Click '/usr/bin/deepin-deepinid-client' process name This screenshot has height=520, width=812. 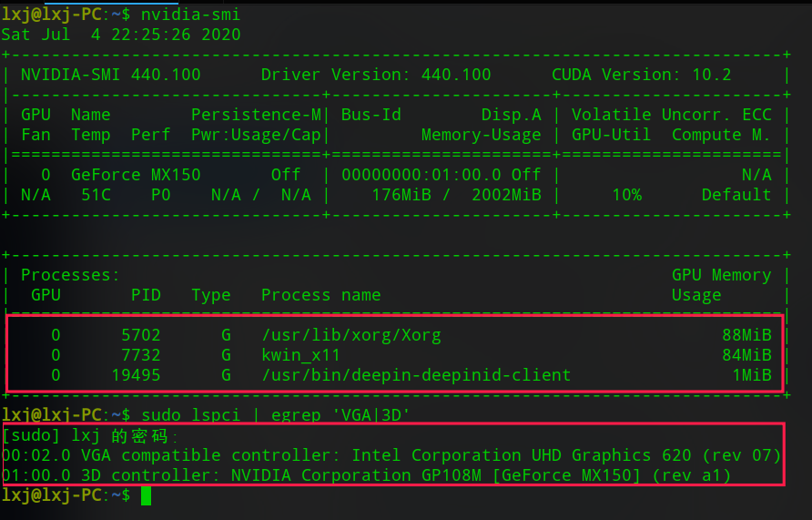tap(416, 375)
